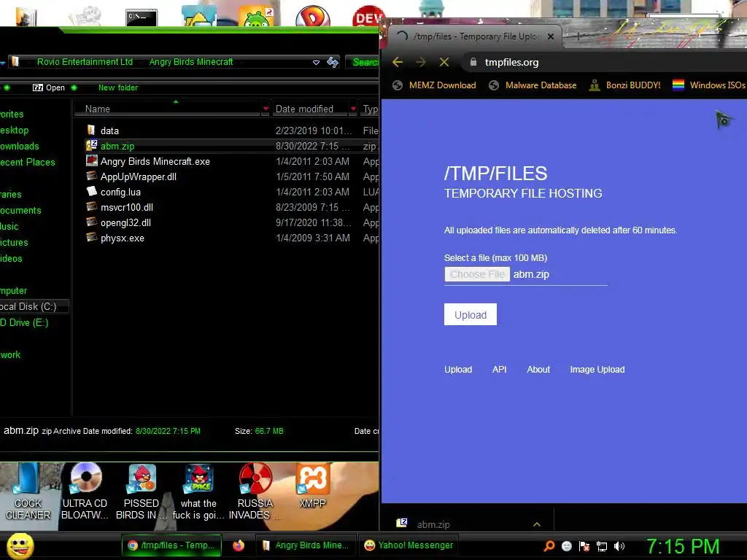Select the abm.zip file in Explorer
This screenshot has width=747, height=560.
[x=117, y=146]
